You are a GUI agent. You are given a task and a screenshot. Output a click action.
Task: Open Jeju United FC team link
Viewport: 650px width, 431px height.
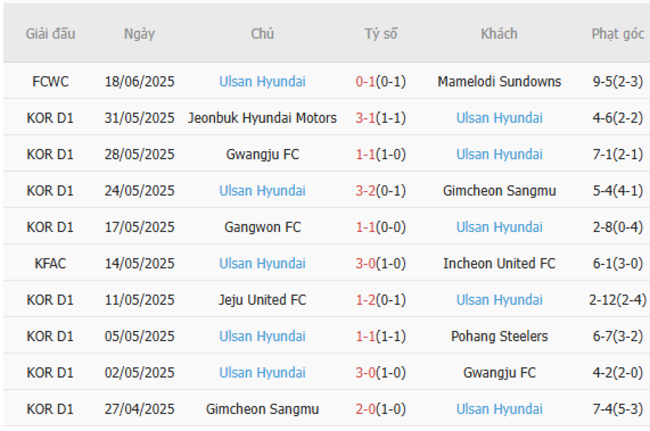tap(262, 300)
